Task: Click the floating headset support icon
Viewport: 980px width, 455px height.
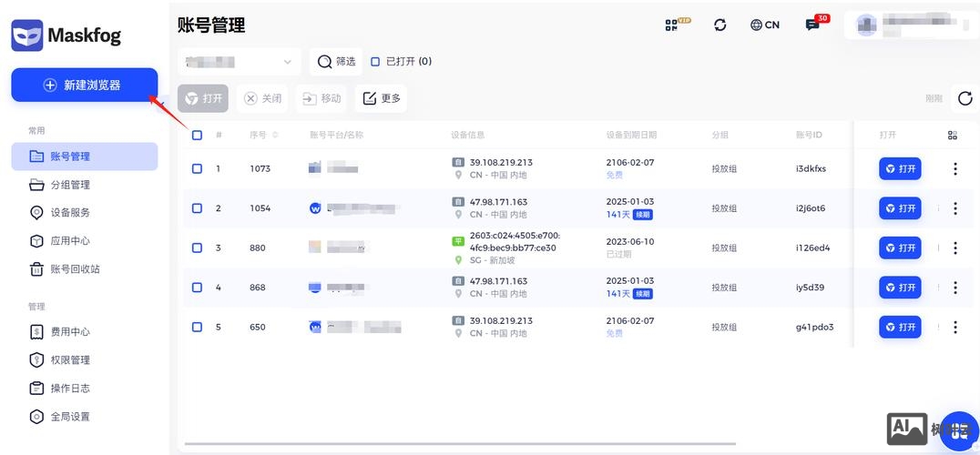Action: (x=958, y=431)
